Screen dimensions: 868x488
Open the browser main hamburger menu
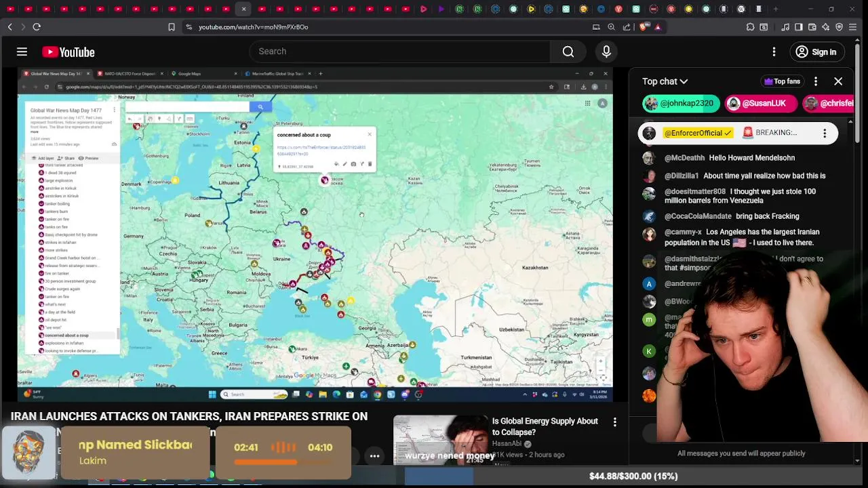point(854,27)
